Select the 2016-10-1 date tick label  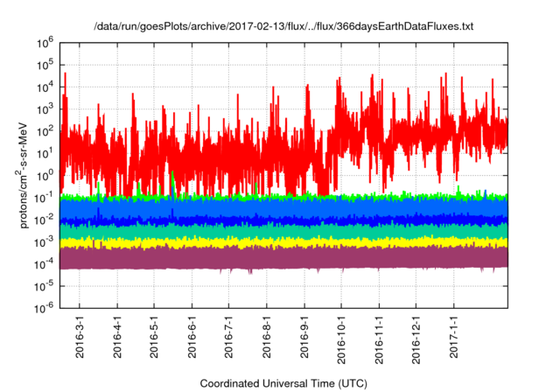(x=342, y=339)
